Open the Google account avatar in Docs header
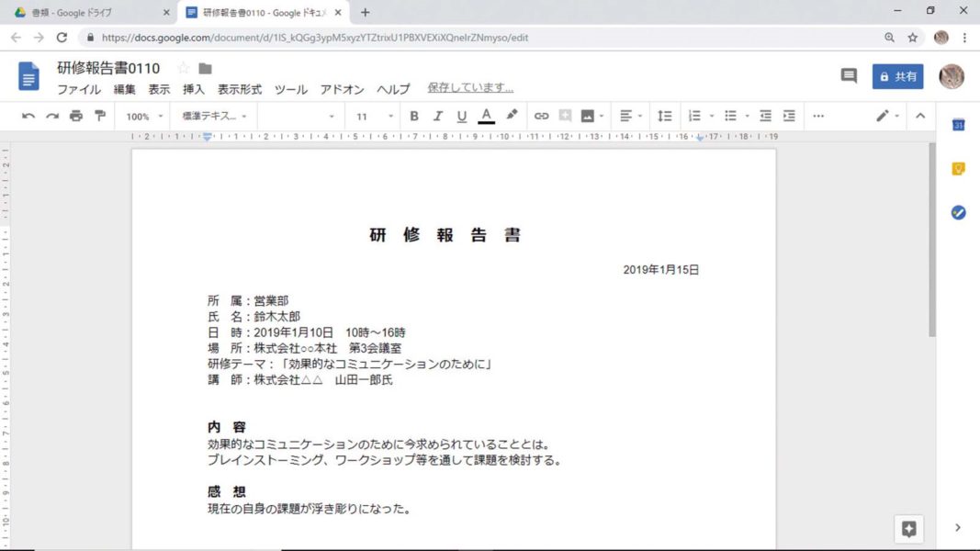 952,76
